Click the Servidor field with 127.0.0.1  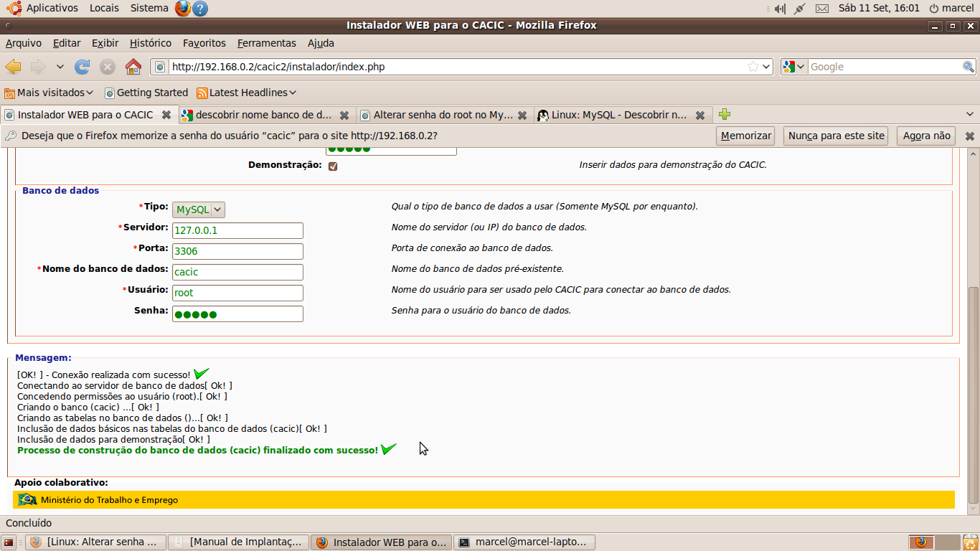pyautogui.click(x=237, y=230)
